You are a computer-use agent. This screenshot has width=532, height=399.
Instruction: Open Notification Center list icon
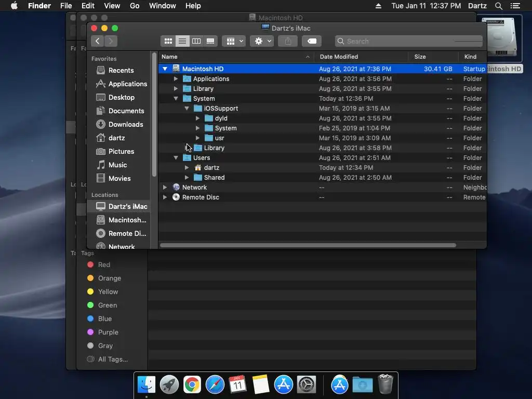[515, 6]
